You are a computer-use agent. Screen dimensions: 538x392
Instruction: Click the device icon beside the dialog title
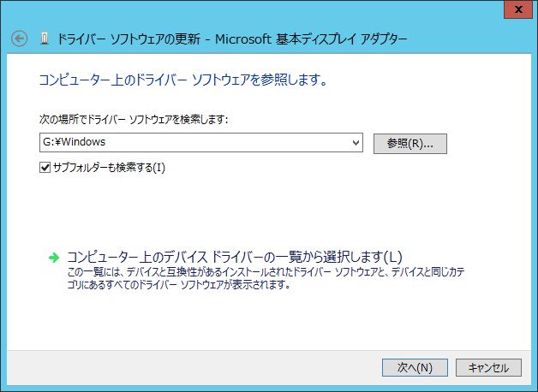[x=45, y=39]
